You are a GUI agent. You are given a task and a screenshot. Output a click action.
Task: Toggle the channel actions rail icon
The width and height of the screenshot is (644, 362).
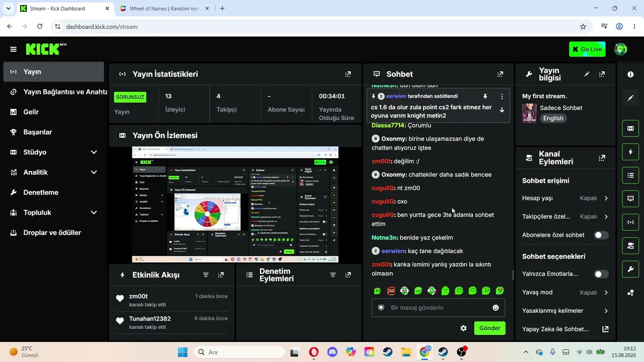tap(630, 246)
